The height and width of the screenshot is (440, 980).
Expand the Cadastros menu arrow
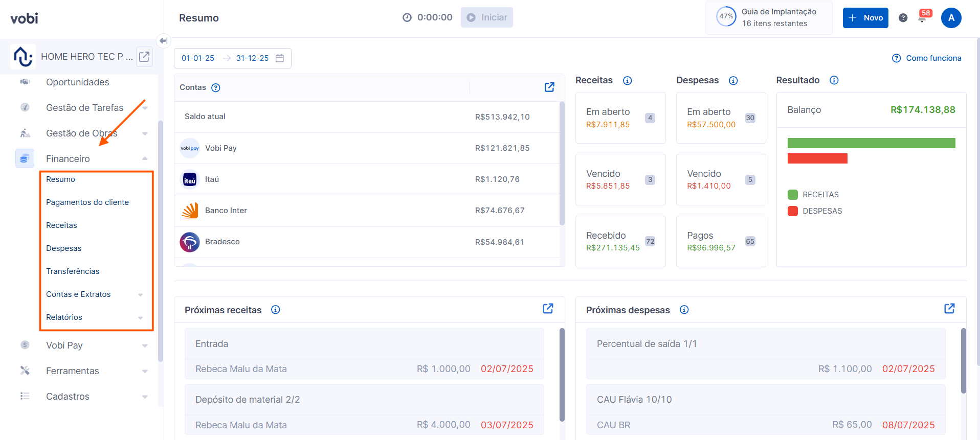click(145, 397)
